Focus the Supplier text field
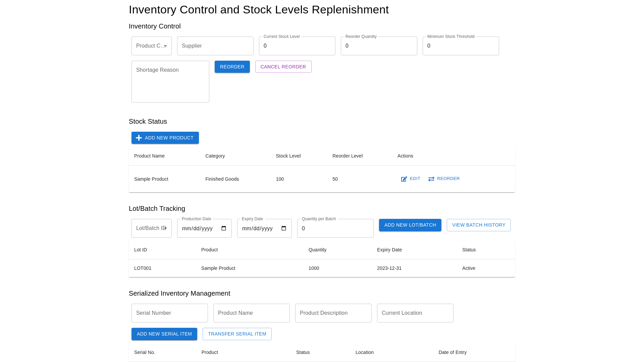 (x=215, y=46)
